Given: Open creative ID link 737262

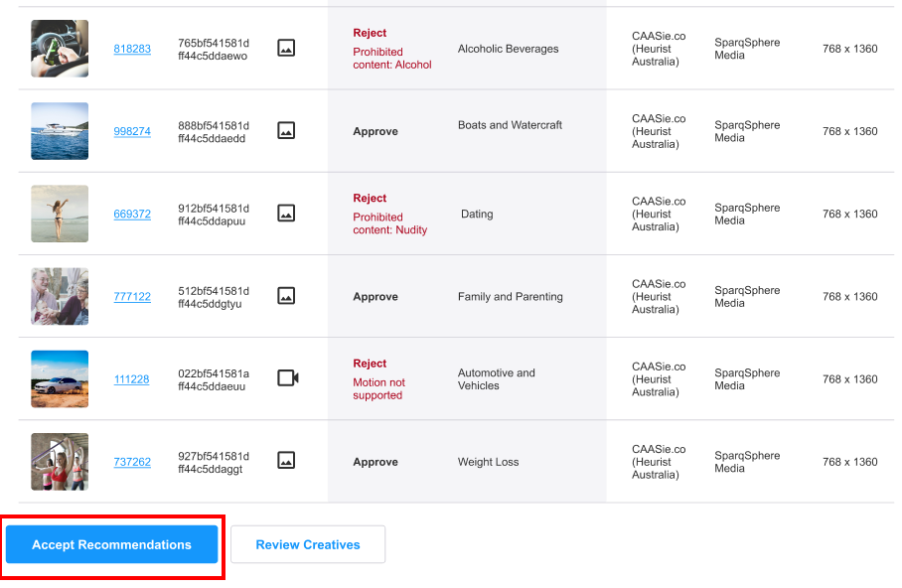Looking at the screenshot, I should (x=132, y=462).
